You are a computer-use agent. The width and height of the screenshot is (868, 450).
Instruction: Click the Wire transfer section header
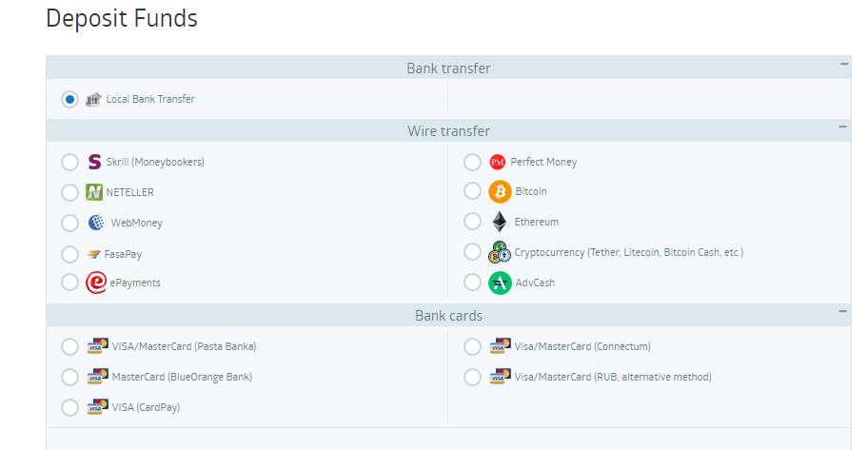click(x=448, y=130)
